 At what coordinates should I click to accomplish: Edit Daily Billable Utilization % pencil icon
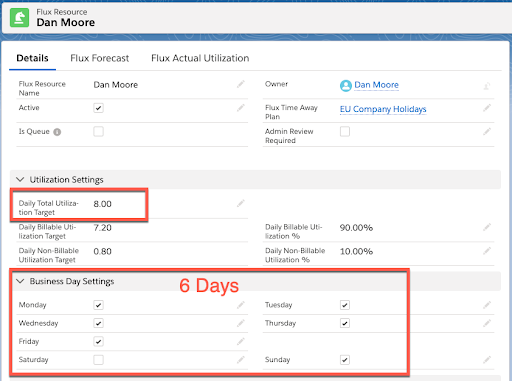pos(487,227)
